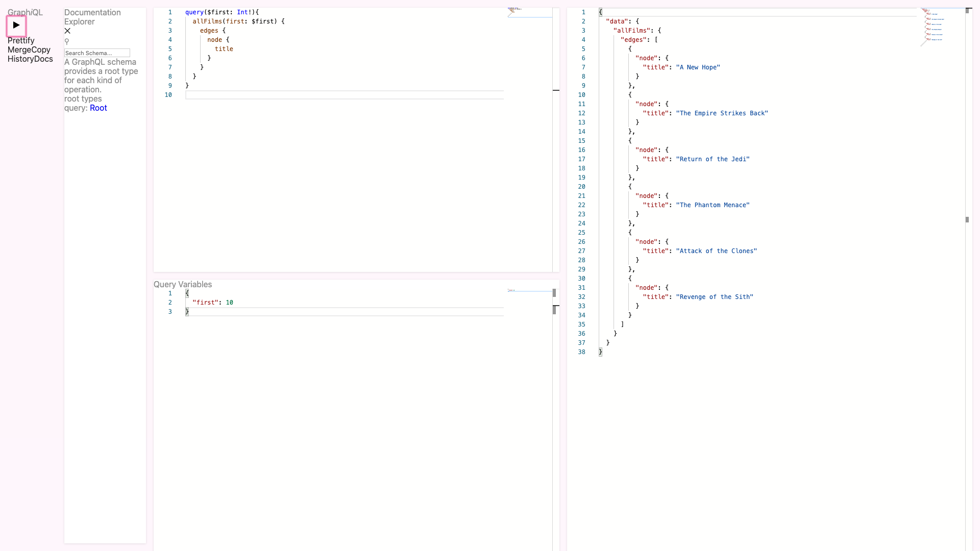Close the Documentation Explorer with X icon
Screen dimensions: 980x551
(x=67, y=31)
